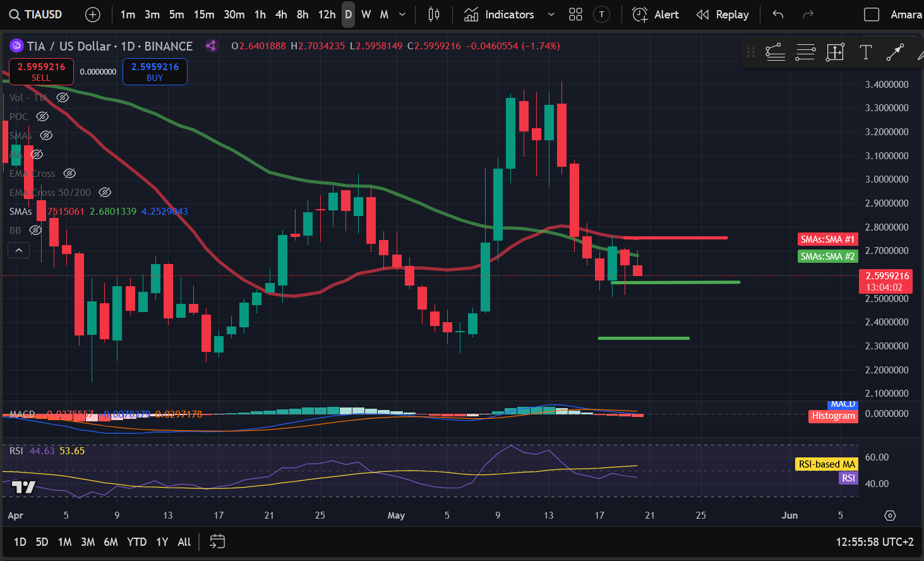Select trend line drawing tool
The width and height of the screenshot is (924, 561).
tap(775, 52)
